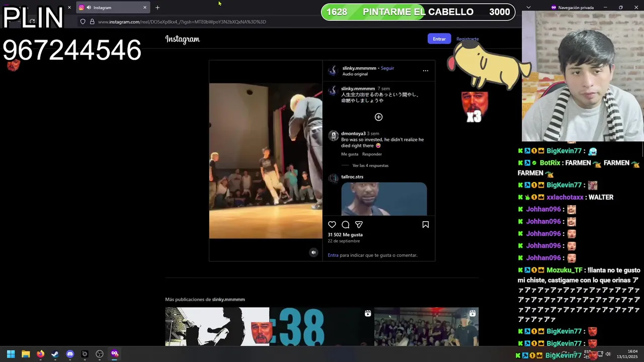Close the Instagram browser tab

pyautogui.click(x=145, y=8)
